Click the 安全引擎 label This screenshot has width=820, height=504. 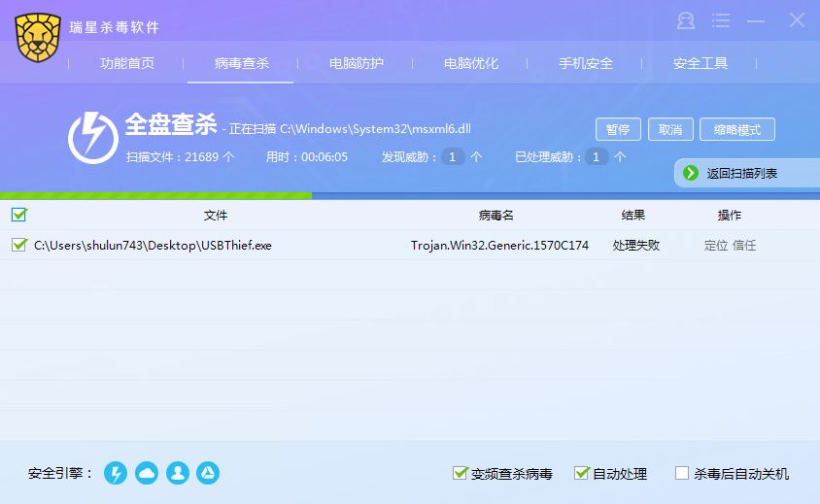60,473
